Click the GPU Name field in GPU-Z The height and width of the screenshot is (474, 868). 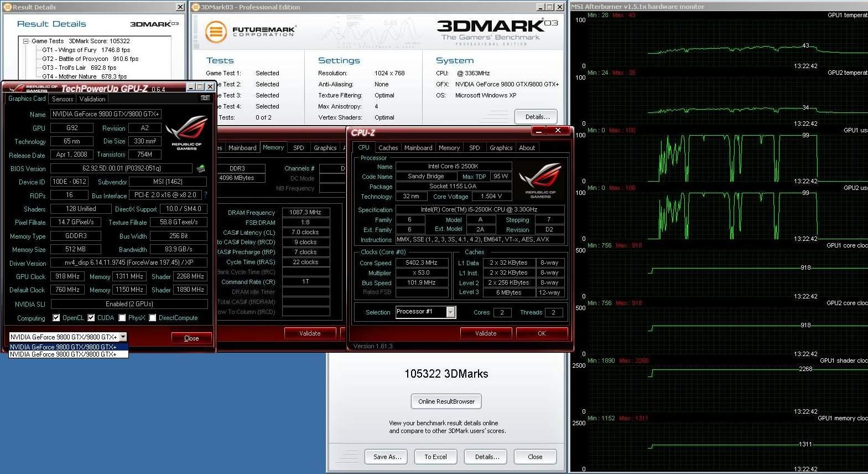106,114
